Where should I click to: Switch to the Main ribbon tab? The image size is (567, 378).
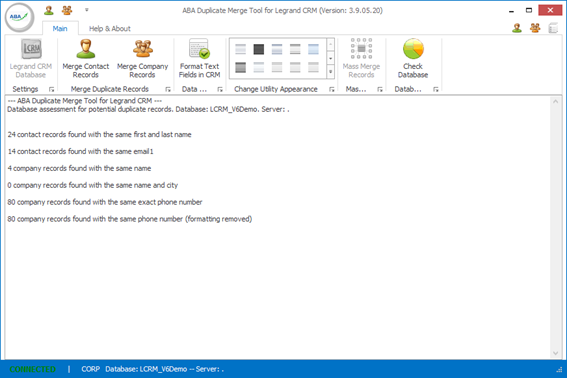click(x=60, y=29)
